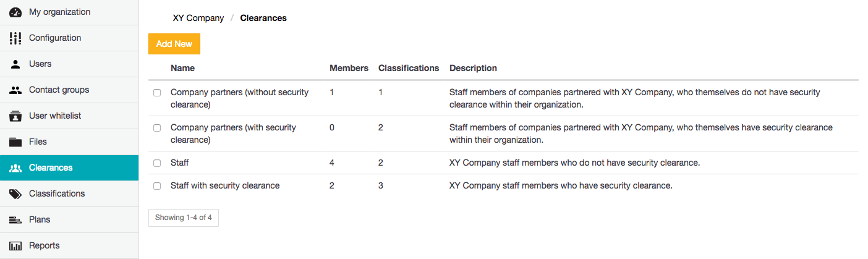The image size is (868, 259).
Task: Navigate to XY Company breadcrumb link
Action: [198, 18]
